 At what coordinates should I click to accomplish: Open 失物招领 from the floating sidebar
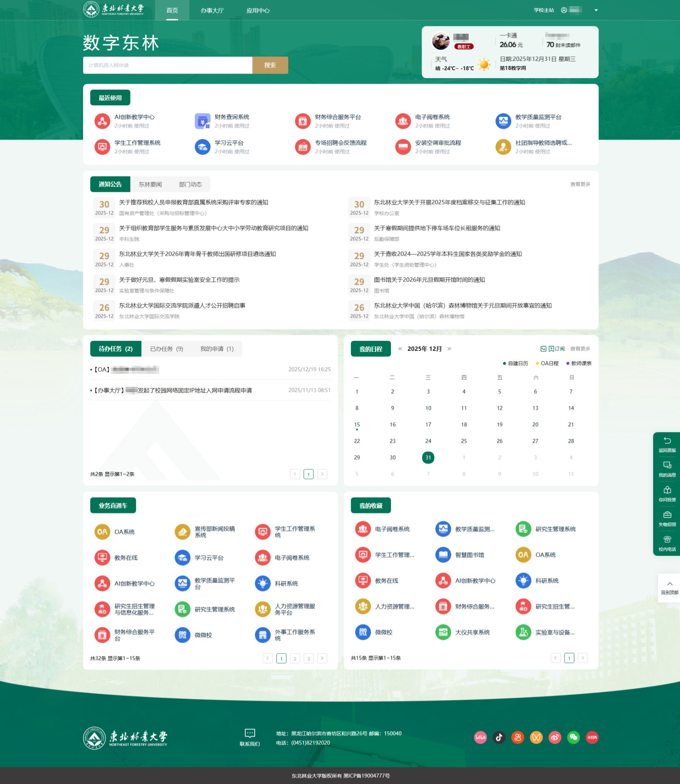(x=667, y=516)
